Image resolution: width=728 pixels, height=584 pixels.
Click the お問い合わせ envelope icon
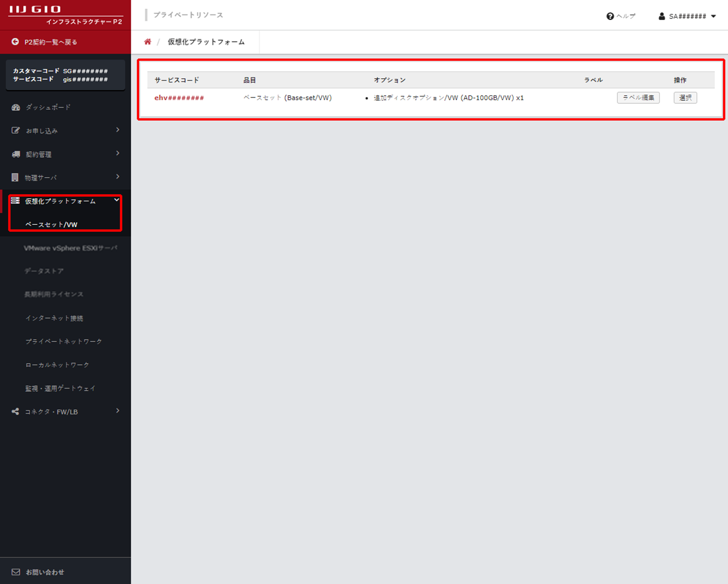click(x=16, y=572)
